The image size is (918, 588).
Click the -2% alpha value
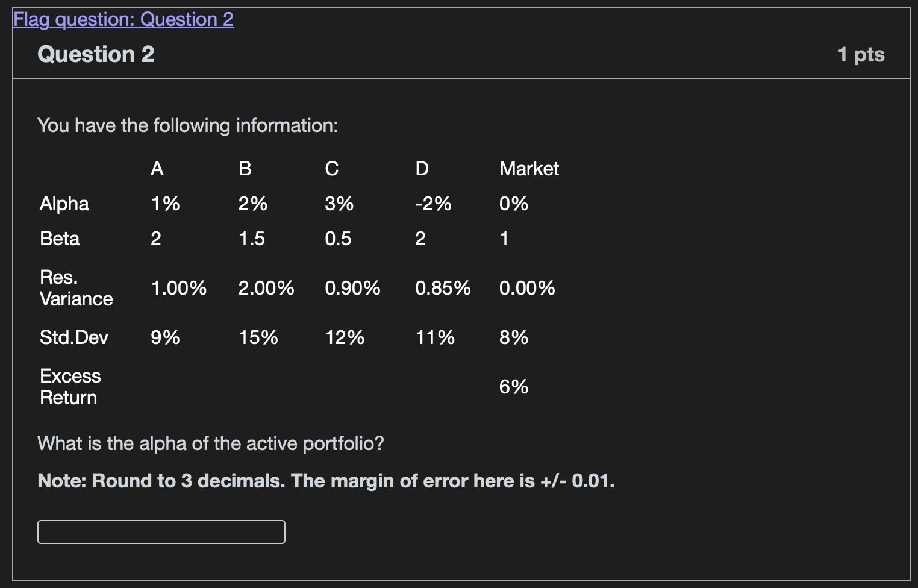(433, 204)
